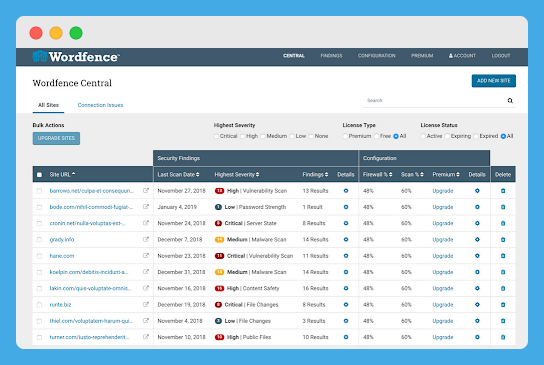Tick the checkbox for grady.info

click(x=39, y=240)
